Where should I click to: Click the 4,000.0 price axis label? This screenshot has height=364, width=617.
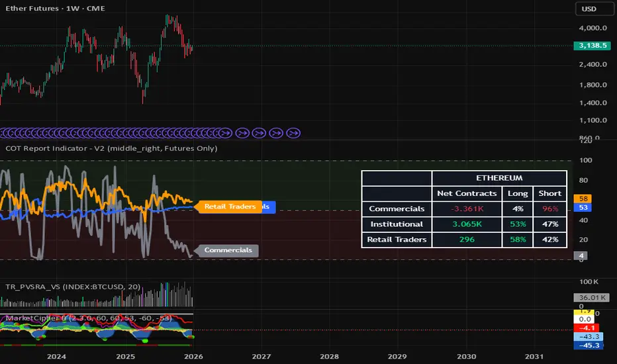(x=593, y=28)
